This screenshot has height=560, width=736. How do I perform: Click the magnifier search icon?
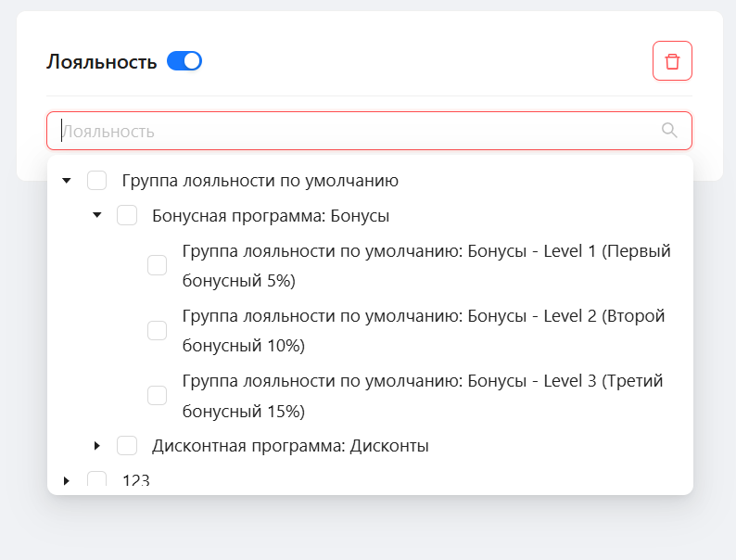click(669, 131)
